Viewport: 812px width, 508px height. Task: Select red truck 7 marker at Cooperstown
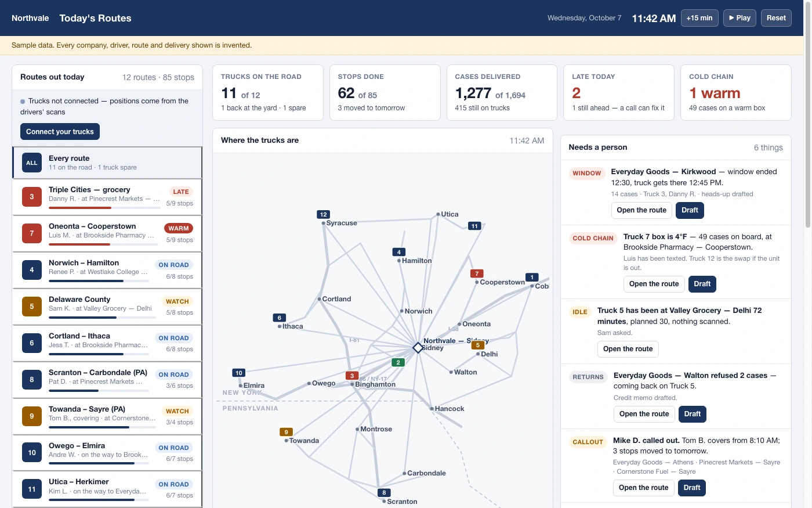click(477, 273)
